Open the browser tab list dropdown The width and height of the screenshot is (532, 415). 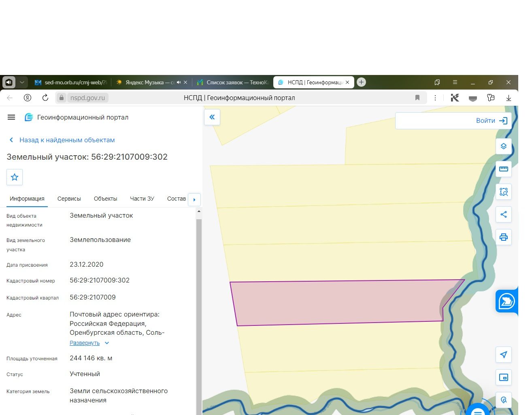(x=22, y=82)
